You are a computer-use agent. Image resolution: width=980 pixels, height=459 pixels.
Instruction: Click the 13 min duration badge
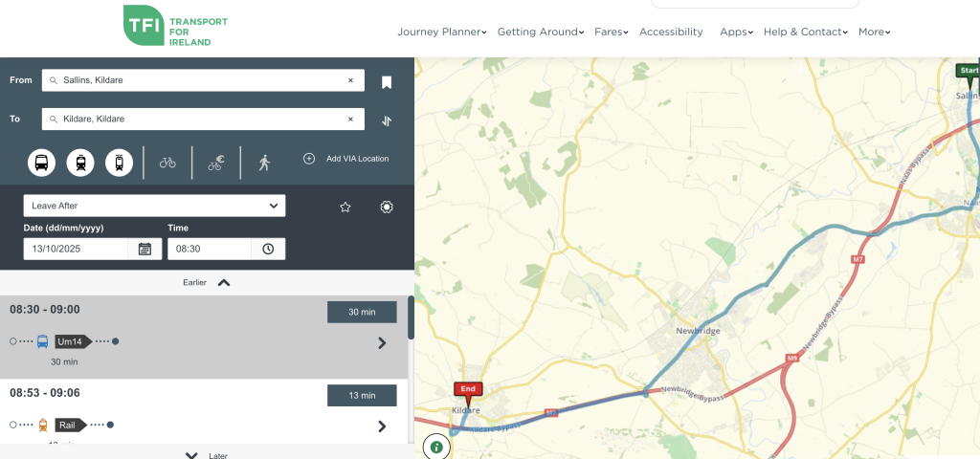pos(362,395)
